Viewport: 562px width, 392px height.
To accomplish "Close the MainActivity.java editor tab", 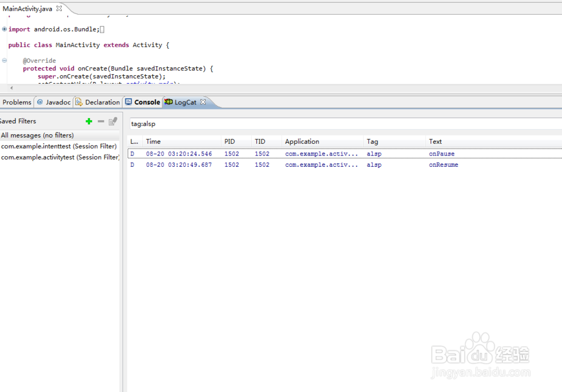I will coord(59,8).
